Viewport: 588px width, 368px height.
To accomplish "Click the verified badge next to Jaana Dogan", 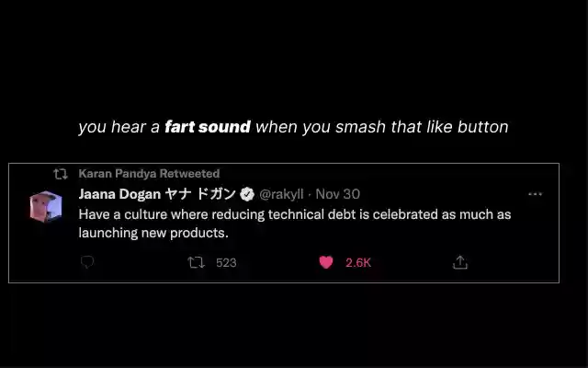I will (247, 194).
